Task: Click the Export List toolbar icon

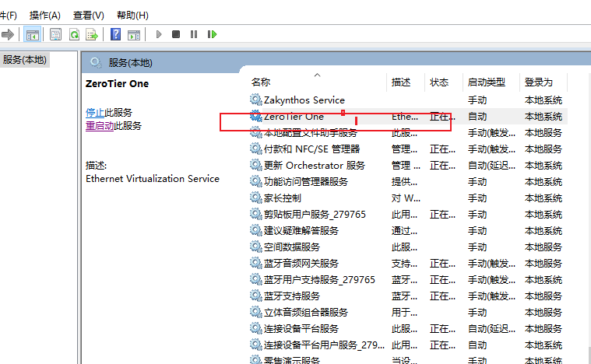Action: (92, 34)
